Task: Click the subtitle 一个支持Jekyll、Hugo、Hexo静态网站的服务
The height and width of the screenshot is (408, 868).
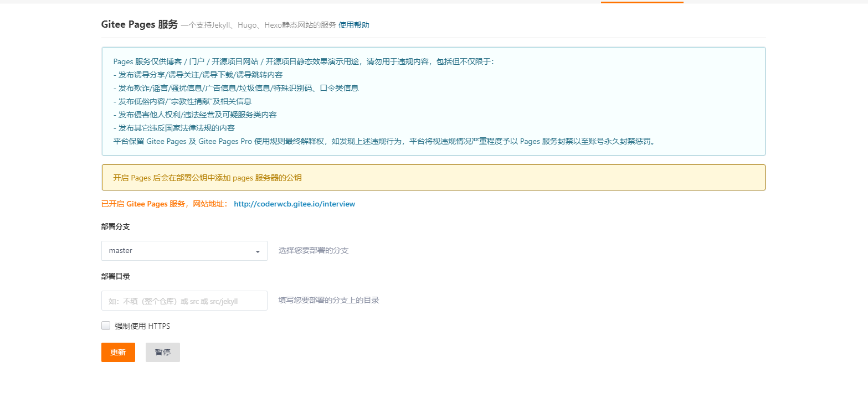Action: [x=259, y=25]
